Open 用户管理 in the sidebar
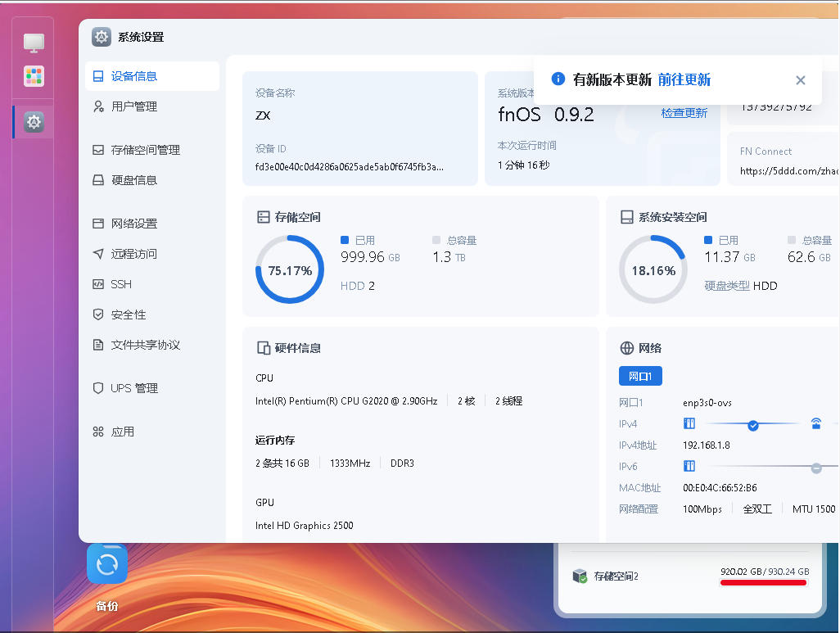 152,106
